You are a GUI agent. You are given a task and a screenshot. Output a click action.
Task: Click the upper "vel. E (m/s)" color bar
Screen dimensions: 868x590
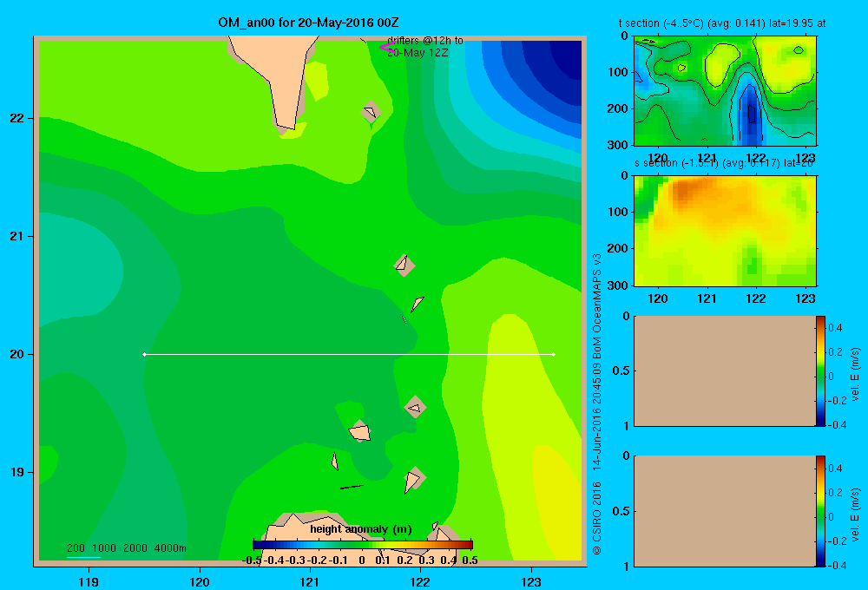pyautogui.click(x=820, y=370)
